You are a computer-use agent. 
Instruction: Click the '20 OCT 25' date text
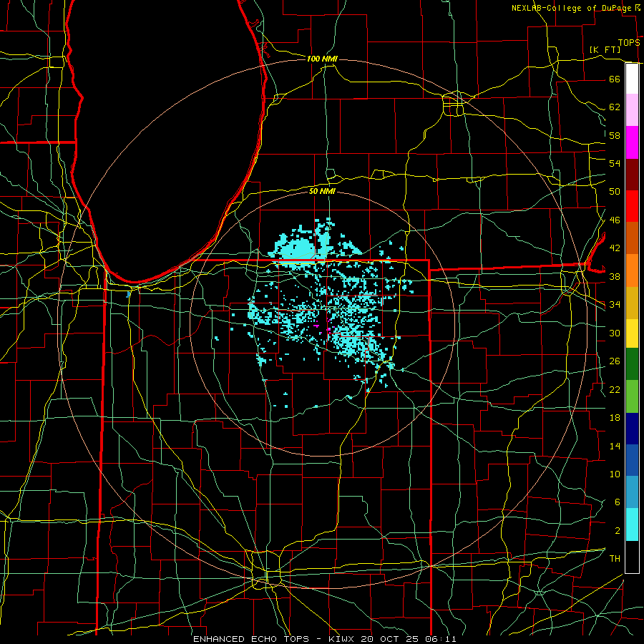click(x=390, y=639)
